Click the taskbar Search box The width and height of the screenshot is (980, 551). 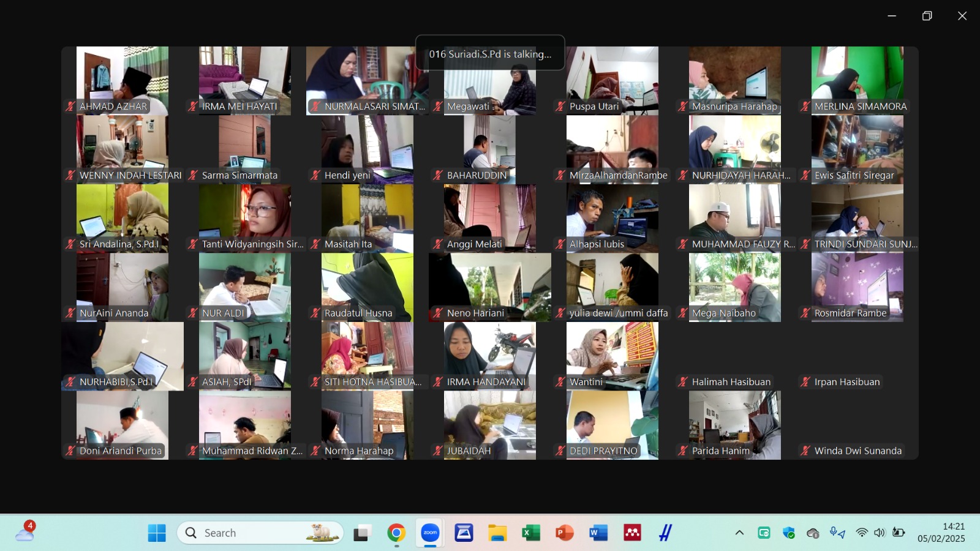(x=260, y=533)
